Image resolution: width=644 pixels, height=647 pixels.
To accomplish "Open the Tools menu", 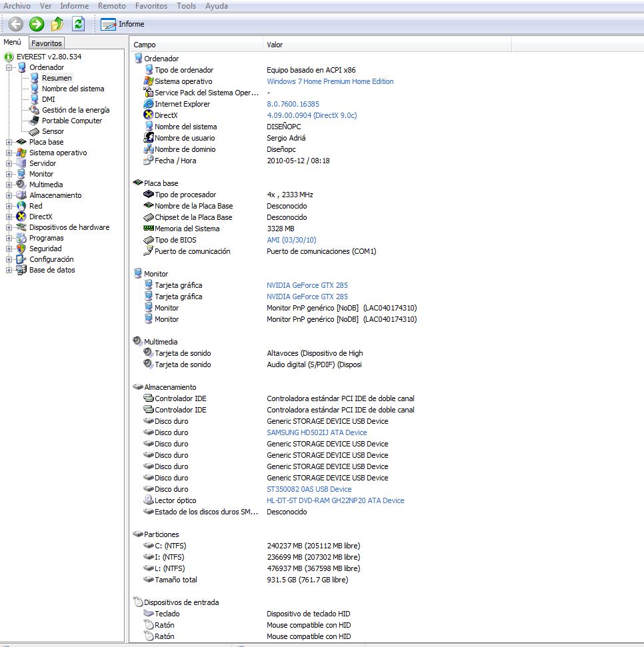I will 186,6.
